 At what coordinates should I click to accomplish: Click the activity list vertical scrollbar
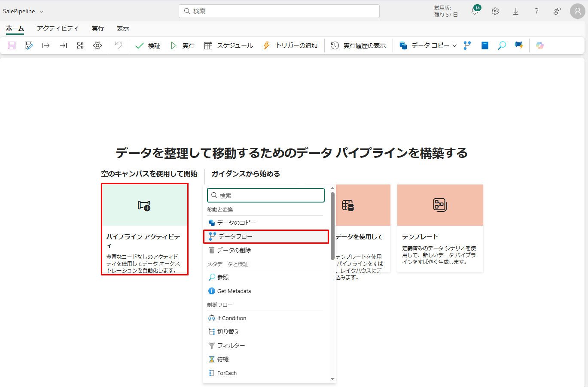332,225
